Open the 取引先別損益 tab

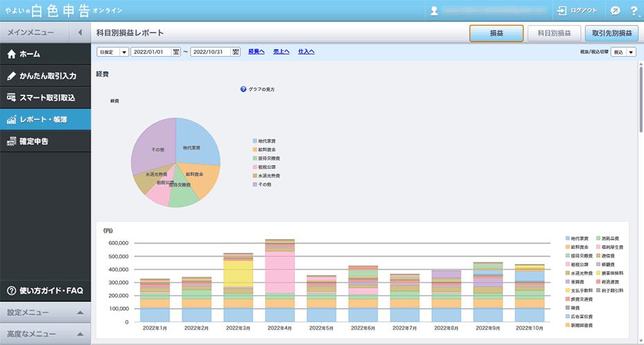pos(611,33)
